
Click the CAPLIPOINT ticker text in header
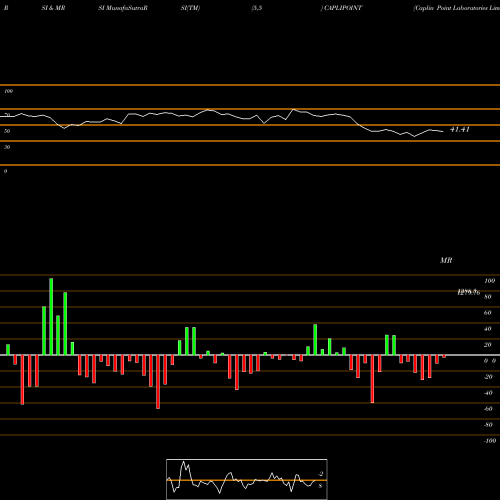coord(343,8)
